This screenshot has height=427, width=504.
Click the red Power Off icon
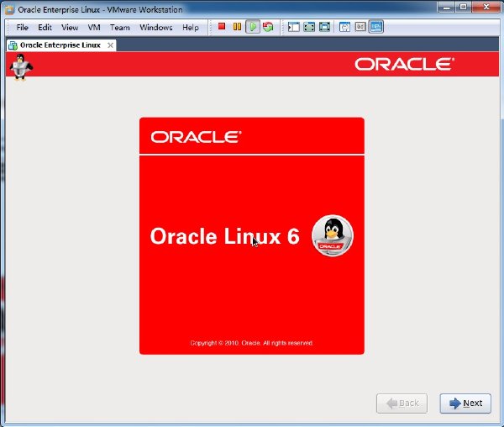tap(222, 26)
